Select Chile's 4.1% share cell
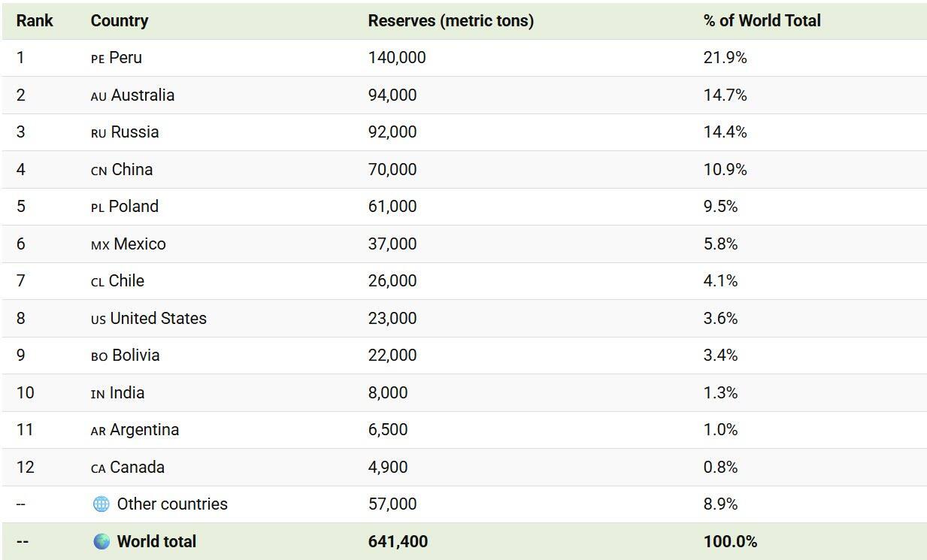 (719, 281)
